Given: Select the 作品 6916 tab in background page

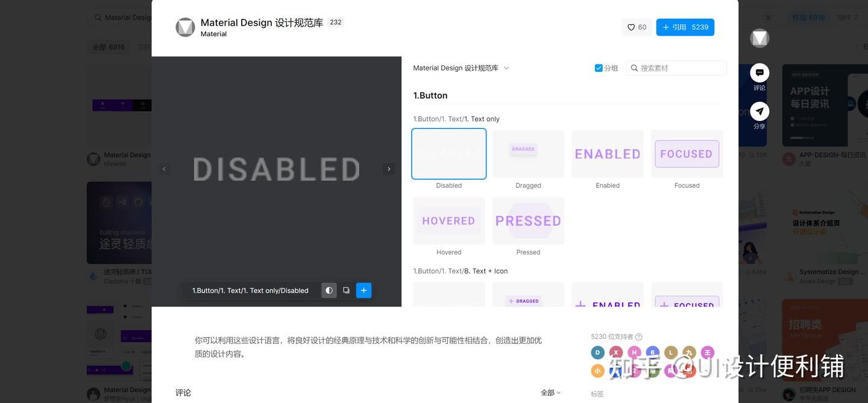Looking at the screenshot, I should 808,17.
